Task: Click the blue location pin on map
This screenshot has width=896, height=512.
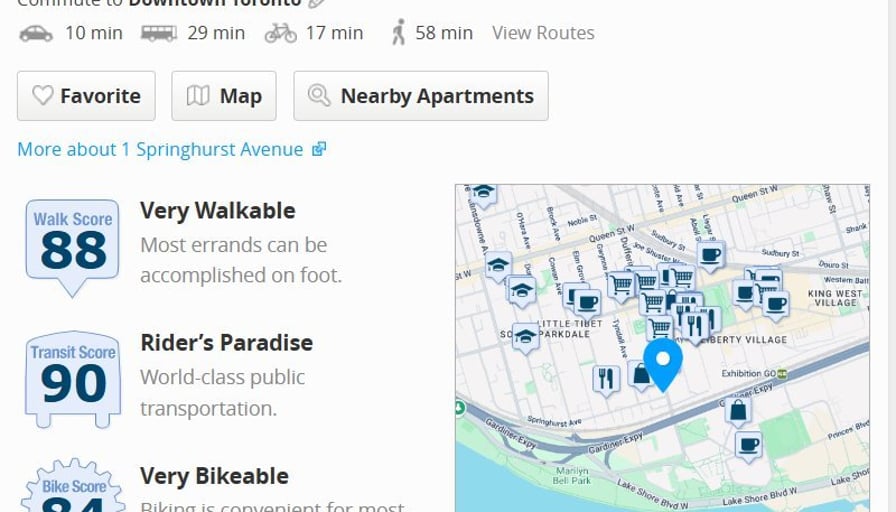Action: (x=662, y=362)
